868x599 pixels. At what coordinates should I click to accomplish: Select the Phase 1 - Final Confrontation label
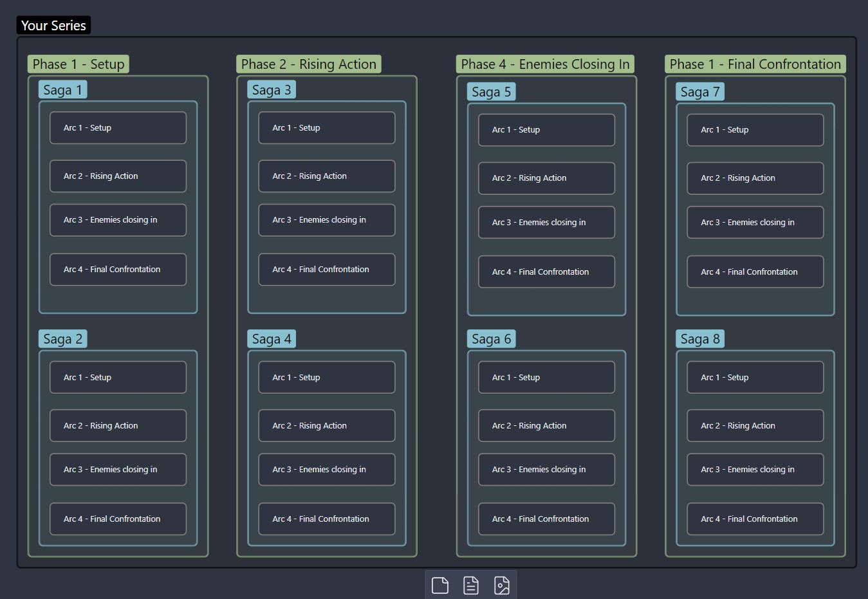tap(755, 64)
